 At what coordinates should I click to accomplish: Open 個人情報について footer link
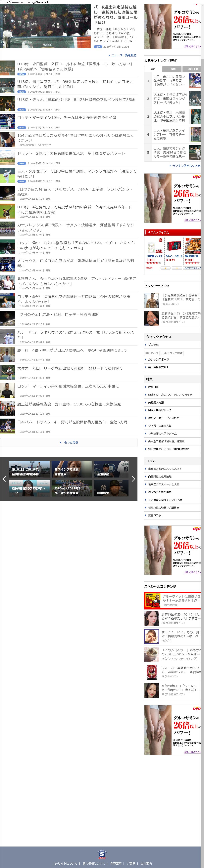coord(93,864)
